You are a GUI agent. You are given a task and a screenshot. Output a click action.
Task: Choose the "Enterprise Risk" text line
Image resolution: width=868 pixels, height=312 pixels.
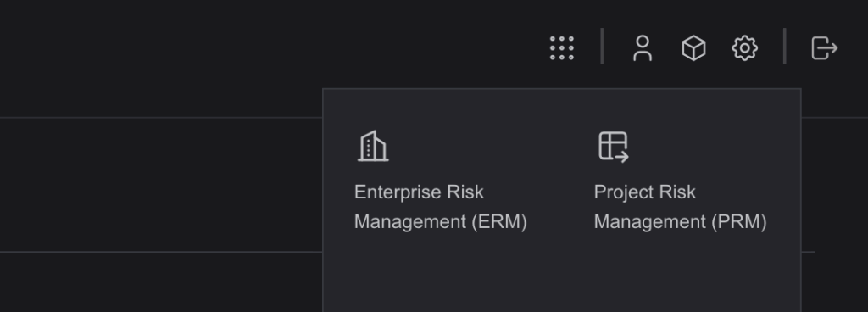click(419, 192)
